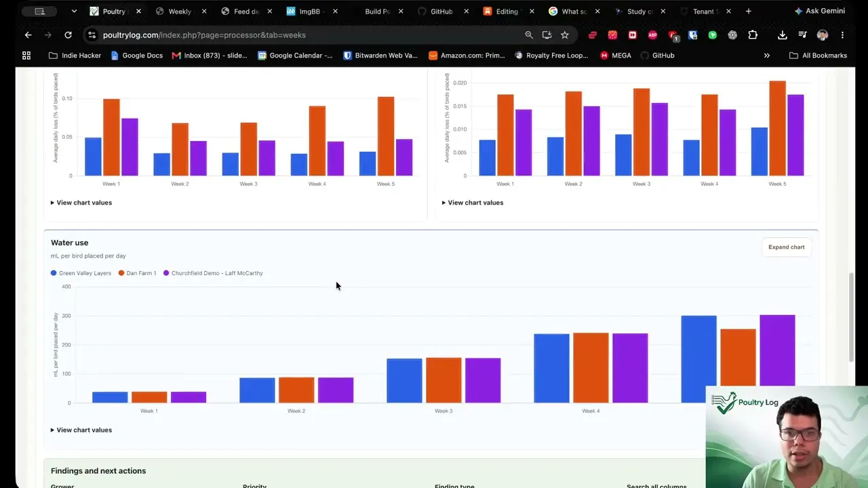Expand View chart values under left loss chart
This screenshot has height=488, width=868.
tap(81, 203)
